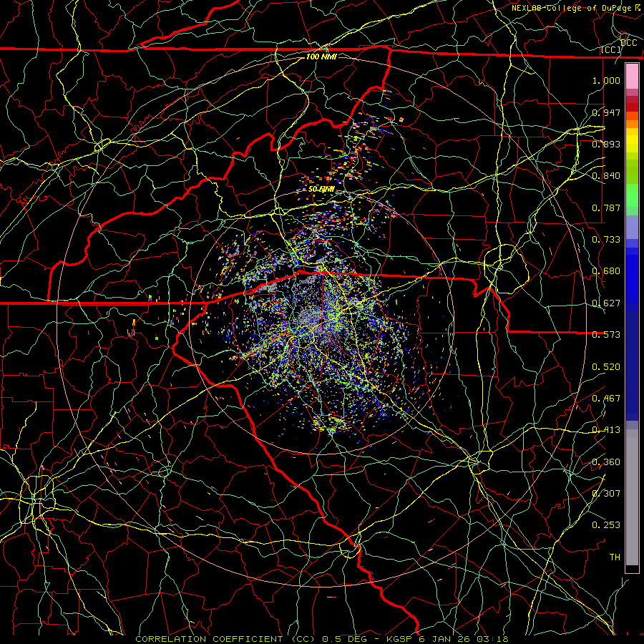Pick the red segment of the color bar

(x=632, y=107)
